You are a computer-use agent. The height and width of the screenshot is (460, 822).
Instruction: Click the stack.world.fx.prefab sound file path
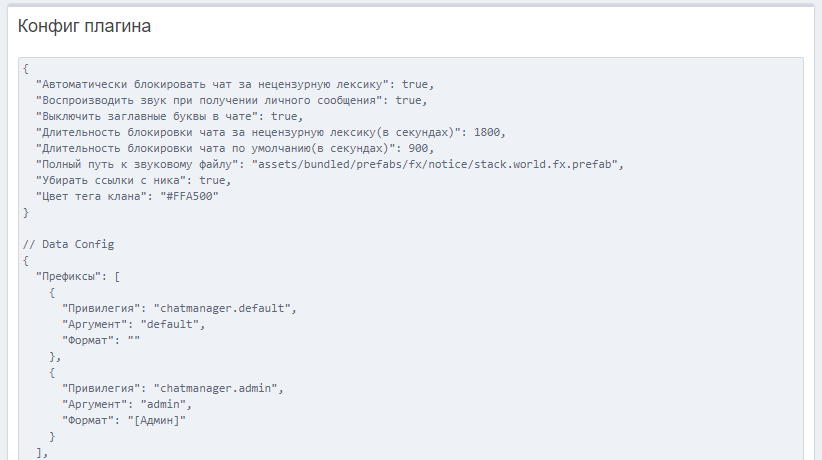coord(437,164)
